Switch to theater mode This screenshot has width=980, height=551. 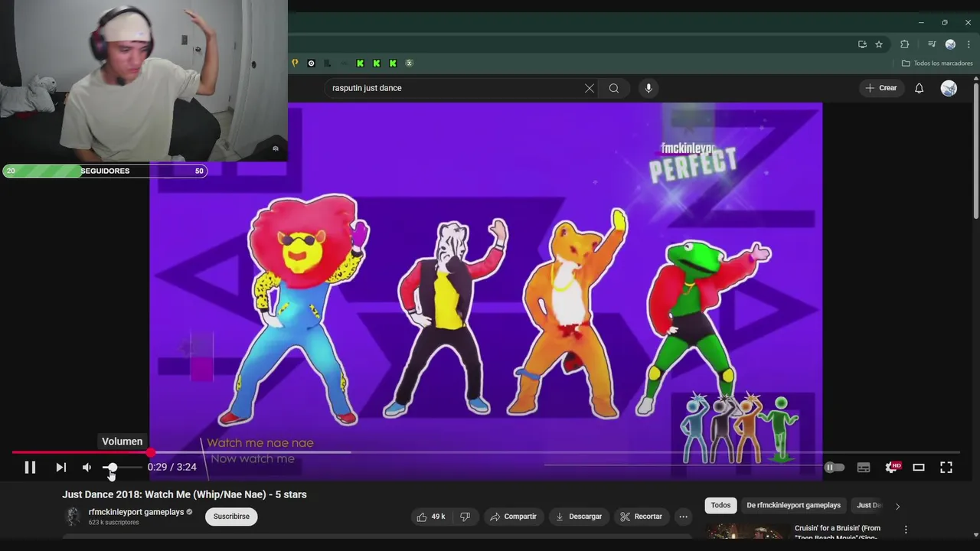click(919, 467)
